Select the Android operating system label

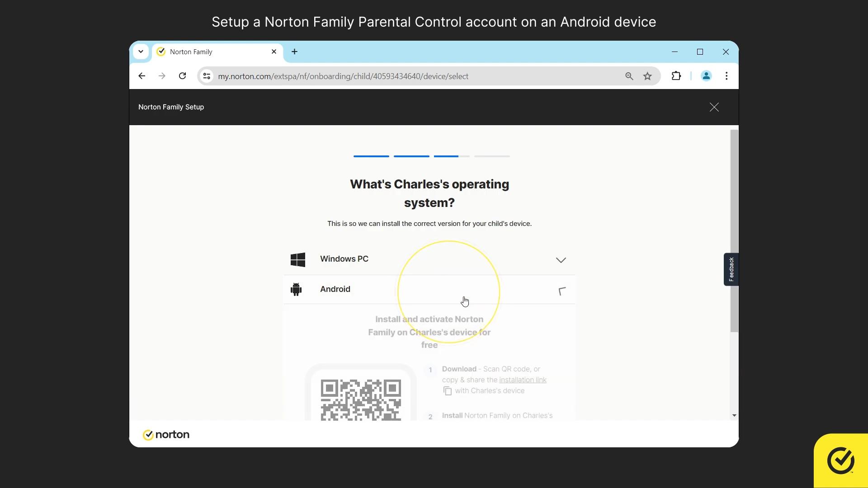[335, 289]
